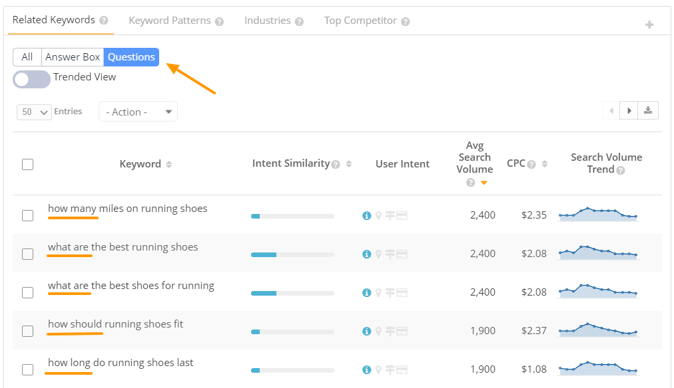Click the plus icon to add tab
The image size is (674, 388).
coord(649,25)
